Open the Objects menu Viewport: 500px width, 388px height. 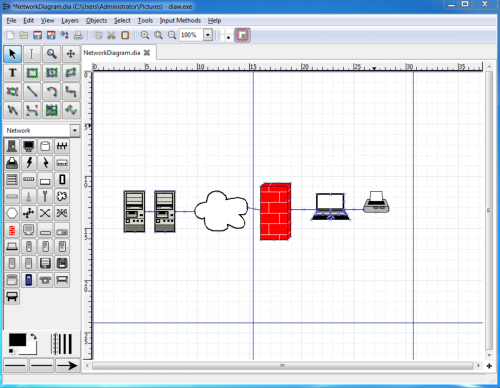[96, 21]
